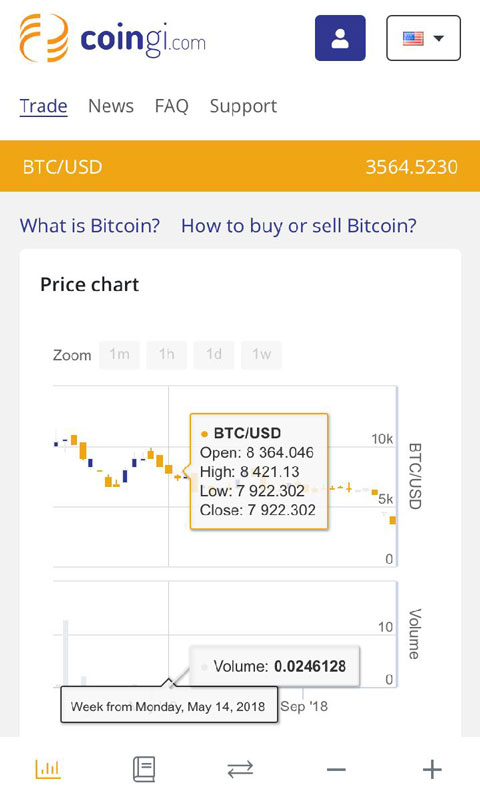
Task: Tap the plus icon in bottom bar
Action: coord(432,769)
